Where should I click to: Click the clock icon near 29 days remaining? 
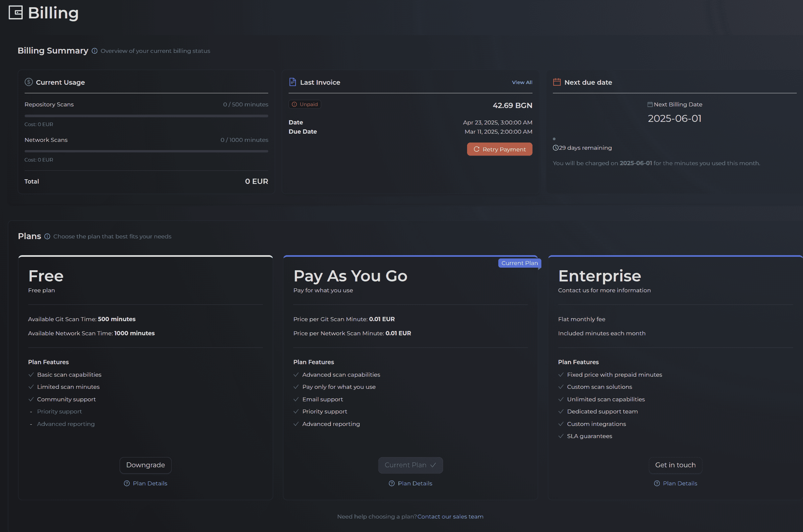click(555, 147)
